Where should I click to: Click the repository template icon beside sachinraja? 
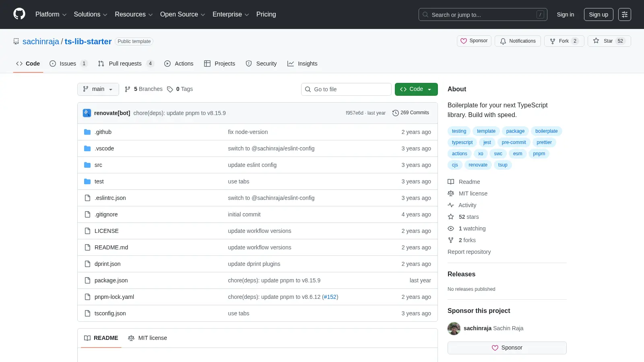16,41
